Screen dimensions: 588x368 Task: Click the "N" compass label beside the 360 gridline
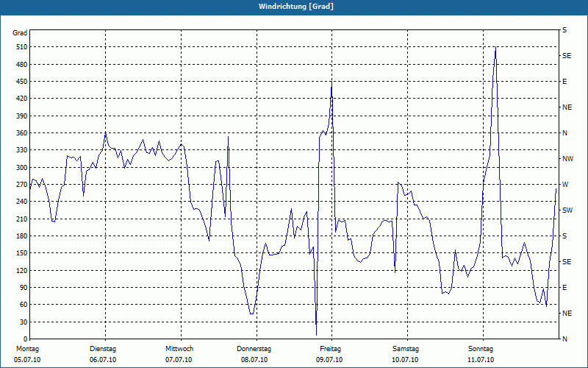[564, 133]
